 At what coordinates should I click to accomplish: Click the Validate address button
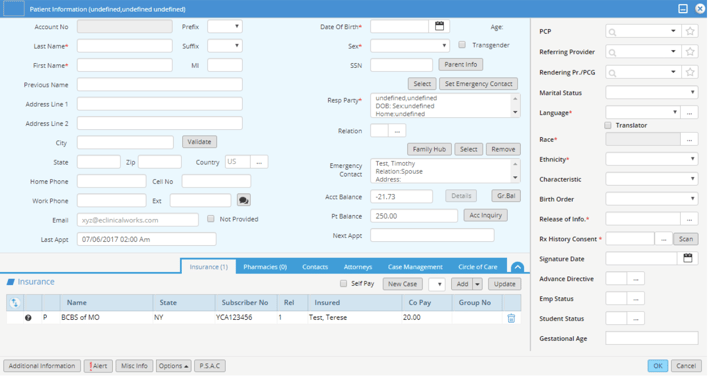point(199,142)
